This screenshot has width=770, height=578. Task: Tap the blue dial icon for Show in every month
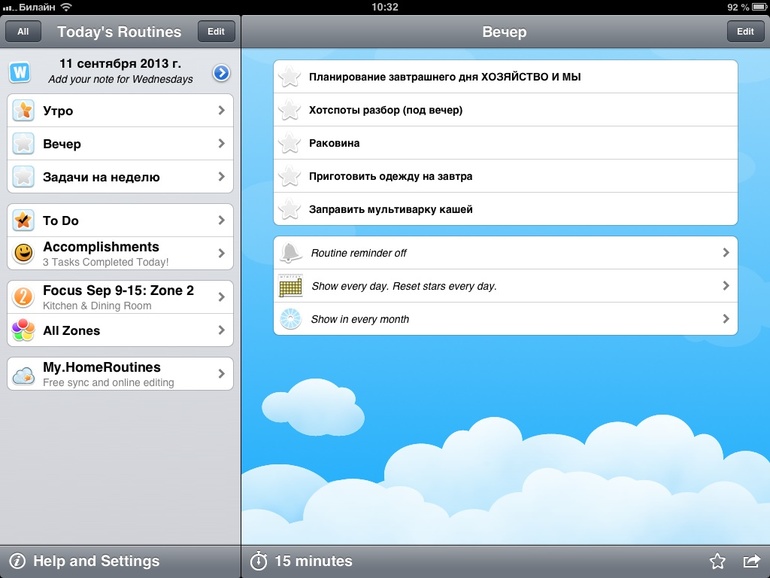pos(290,319)
